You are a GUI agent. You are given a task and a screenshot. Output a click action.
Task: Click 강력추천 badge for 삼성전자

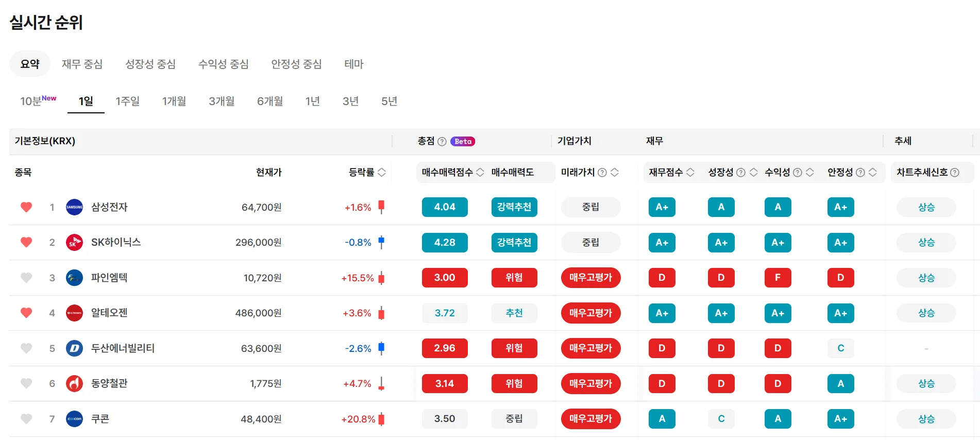pos(514,207)
